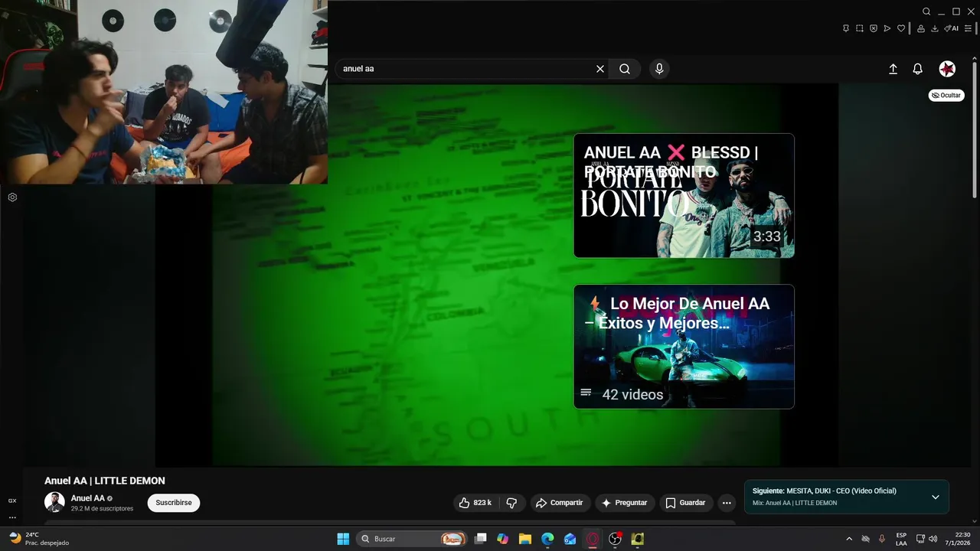Start voice search with the microphone icon
980x551 pixels.
point(659,69)
